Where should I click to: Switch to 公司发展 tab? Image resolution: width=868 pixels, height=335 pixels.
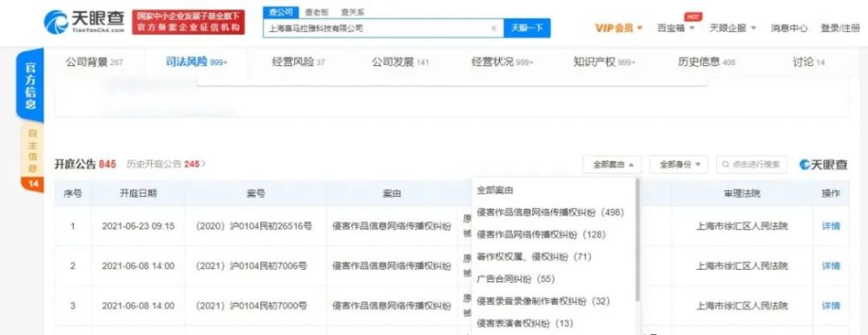(x=400, y=62)
